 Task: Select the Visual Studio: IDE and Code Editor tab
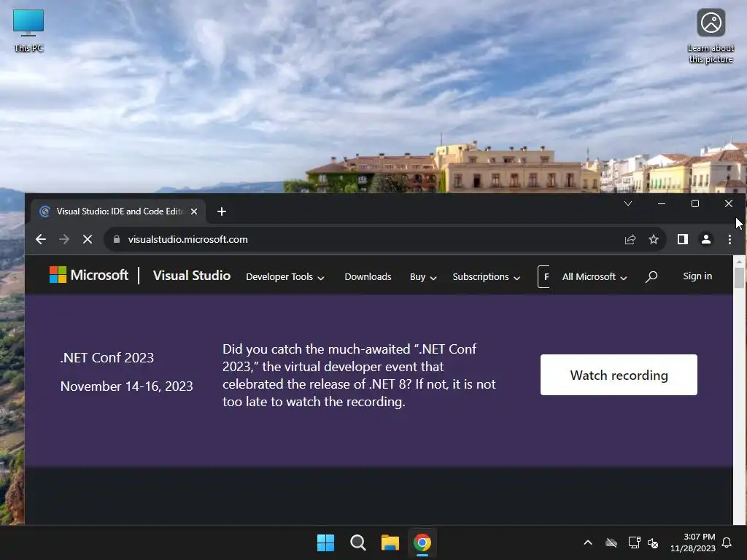click(118, 211)
